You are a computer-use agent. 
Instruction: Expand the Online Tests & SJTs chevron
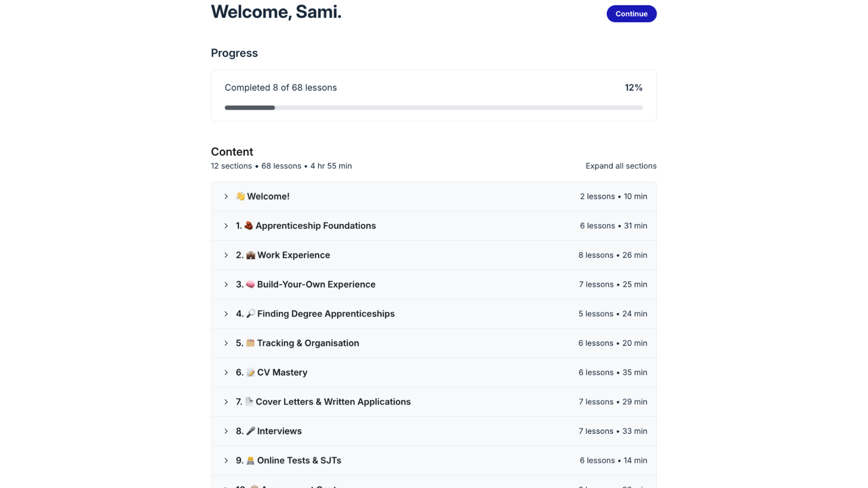coord(226,461)
